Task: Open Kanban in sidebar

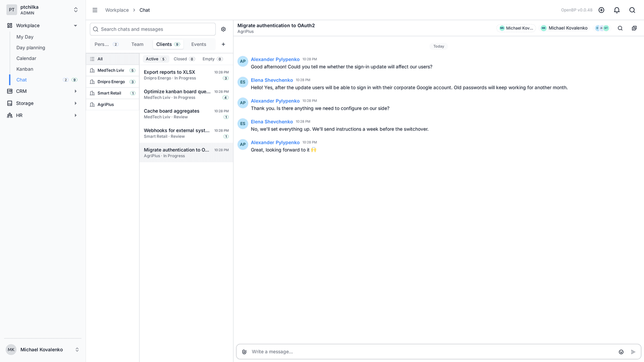Action: click(x=25, y=69)
